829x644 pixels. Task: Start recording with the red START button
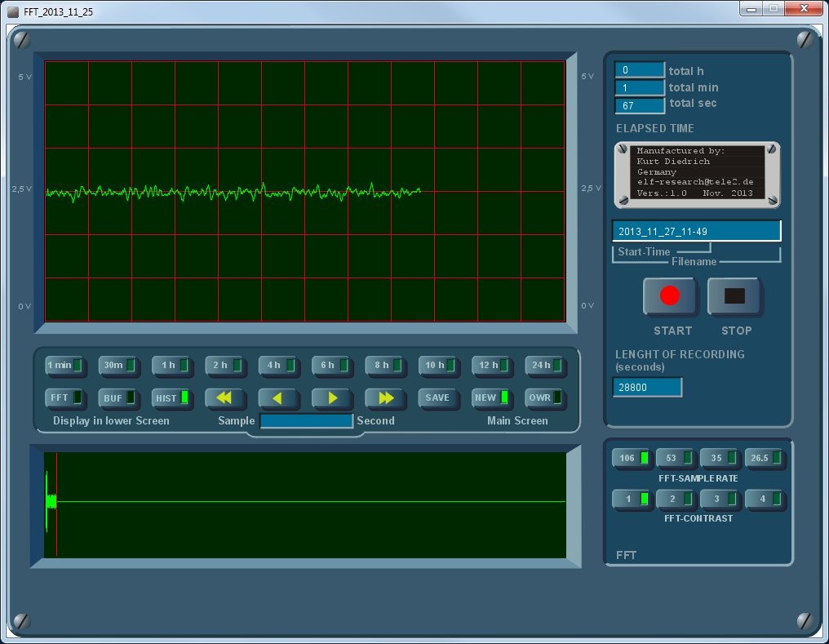point(670,295)
